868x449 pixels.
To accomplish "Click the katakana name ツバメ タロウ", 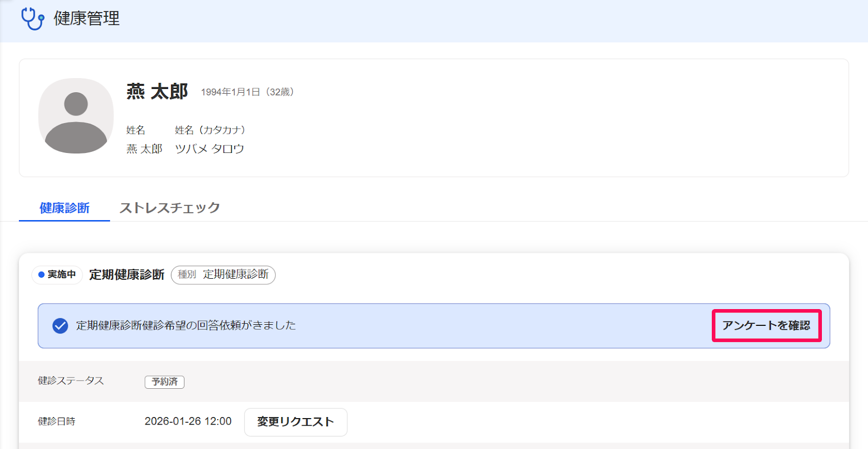I will [209, 149].
